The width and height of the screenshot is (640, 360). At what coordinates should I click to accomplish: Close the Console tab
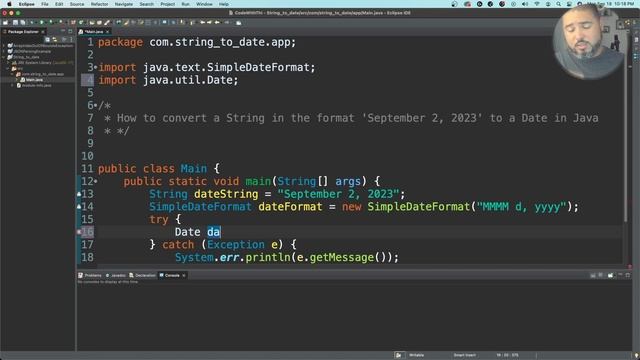(184, 276)
